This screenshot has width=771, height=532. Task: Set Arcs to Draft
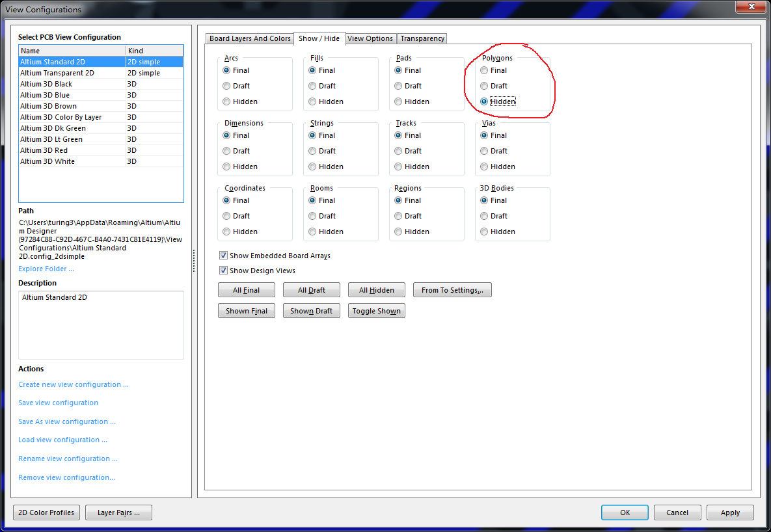226,86
